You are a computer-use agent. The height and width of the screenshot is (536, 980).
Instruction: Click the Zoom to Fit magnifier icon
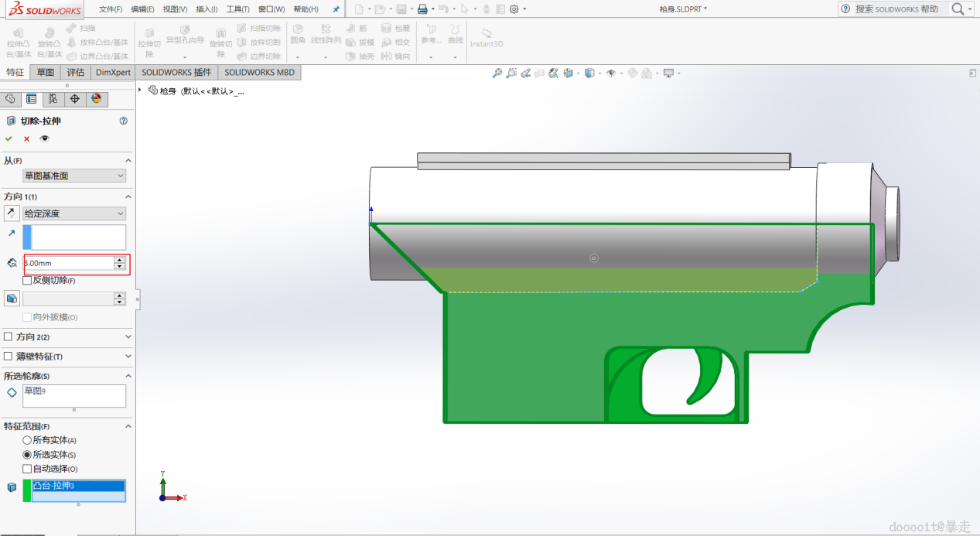[497, 73]
